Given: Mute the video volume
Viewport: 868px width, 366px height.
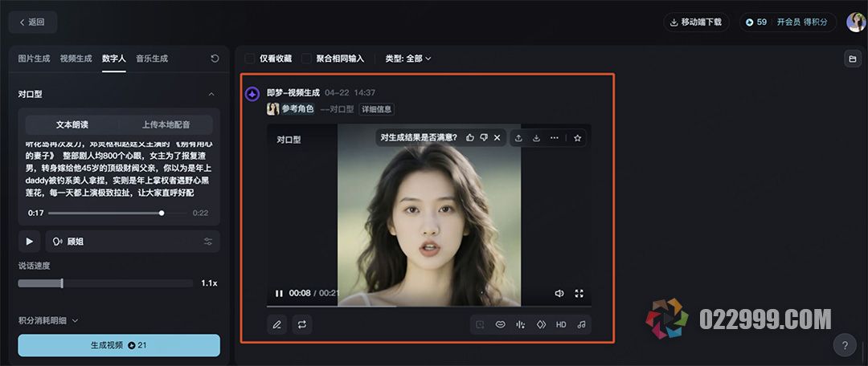Looking at the screenshot, I should 559,294.
